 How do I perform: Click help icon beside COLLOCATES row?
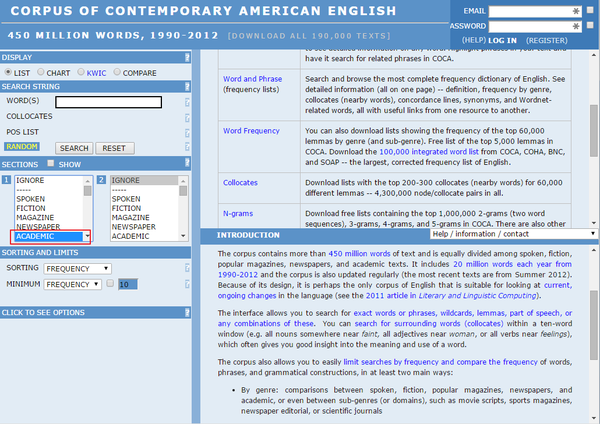(x=187, y=117)
